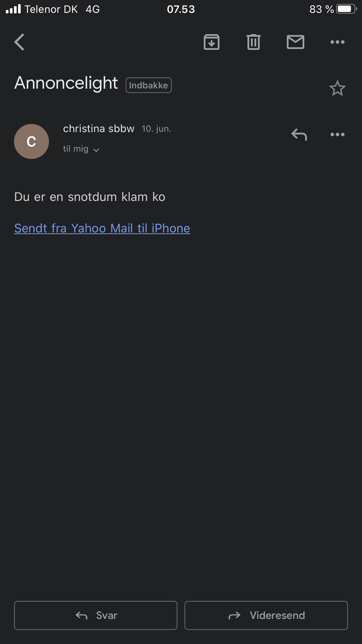Open the 'Sendt fra Yahoo Mail til iPhone' link
Screen dimensions: 362x644
pyautogui.click(x=102, y=228)
